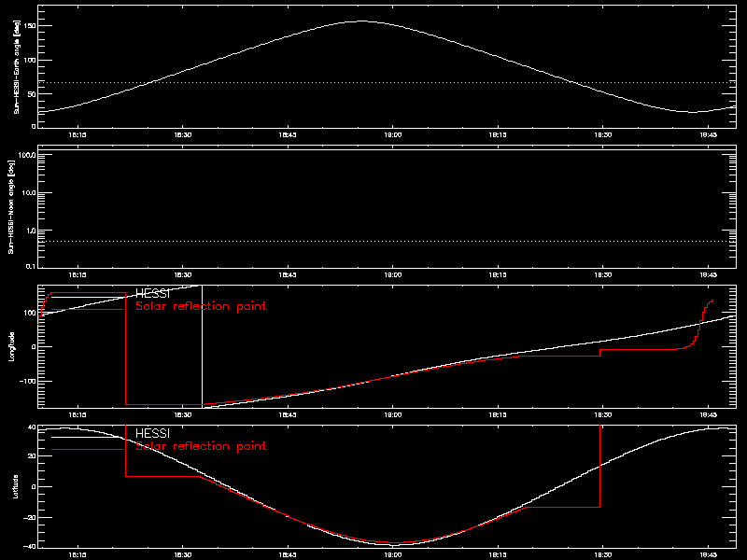Click red legend line sample in Latitude plot
747x560 pixels.
pyautogui.click(x=87, y=450)
